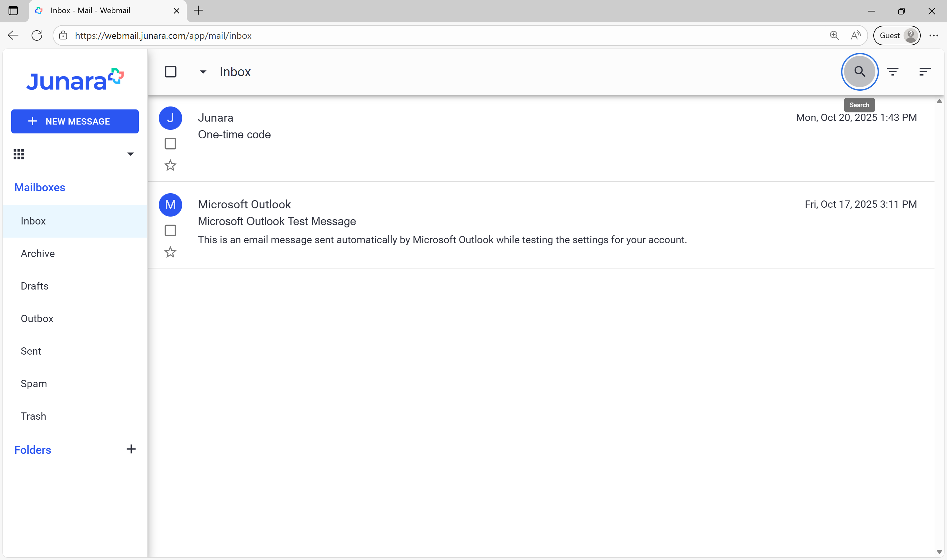Viewport: 947px width, 560px height.
Task: Compose with the NEW MESSAGE button
Action: [75, 122]
